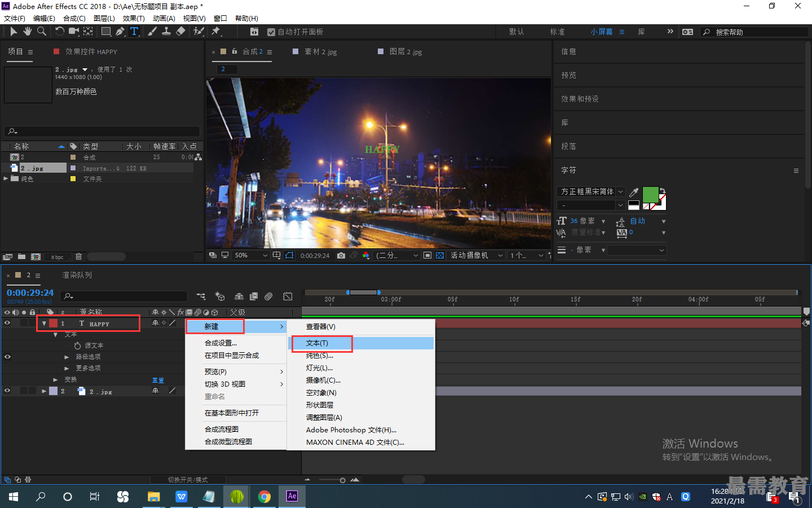812x508 pixels.
Task: Open the composition mini-flowchart icon in timeline
Action: point(201,296)
